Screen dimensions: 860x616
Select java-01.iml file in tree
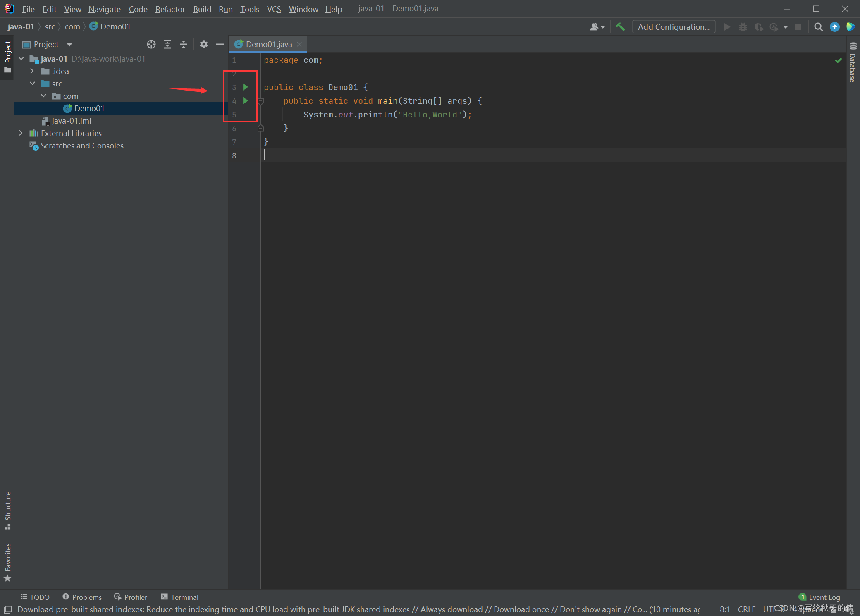click(x=71, y=121)
